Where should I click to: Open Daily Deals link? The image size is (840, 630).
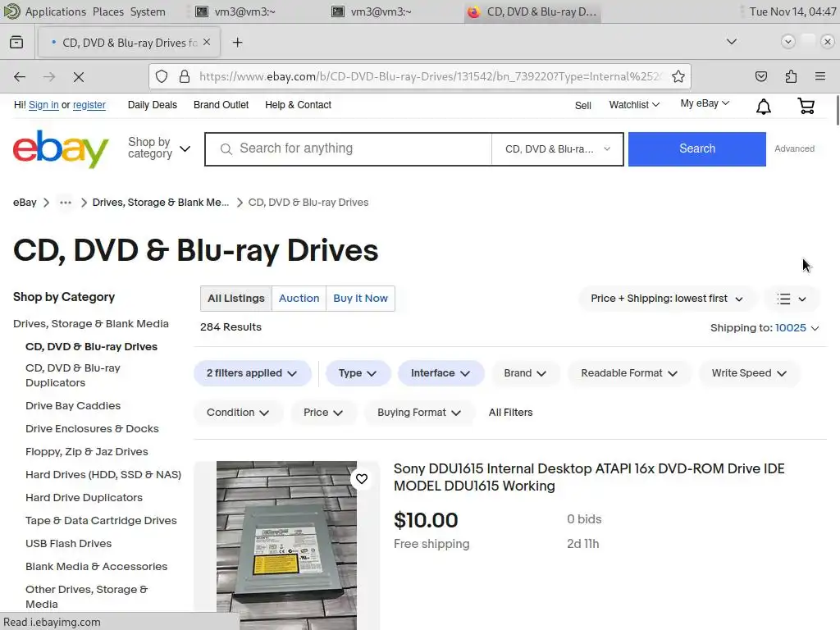click(152, 105)
